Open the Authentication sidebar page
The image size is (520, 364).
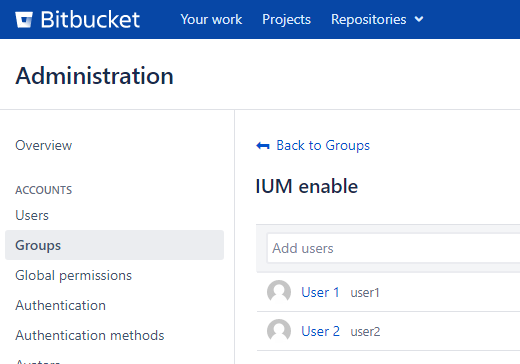tap(60, 306)
